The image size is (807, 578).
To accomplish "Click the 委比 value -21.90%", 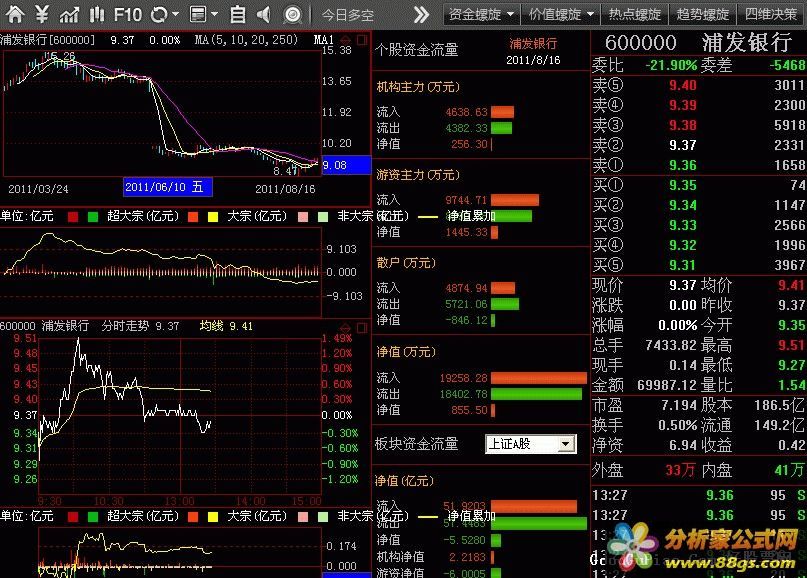I will 671,65.
